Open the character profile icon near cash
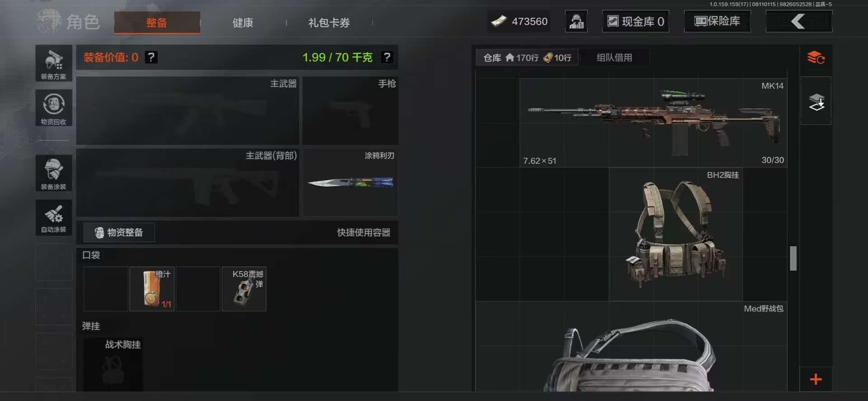Viewport: 868px width, 401px height. pos(576,21)
